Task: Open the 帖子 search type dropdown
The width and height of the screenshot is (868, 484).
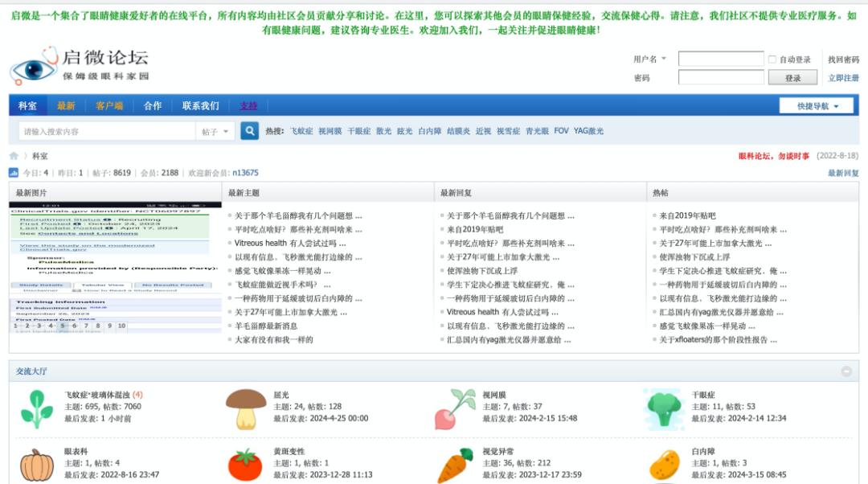Action: click(x=215, y=131)
